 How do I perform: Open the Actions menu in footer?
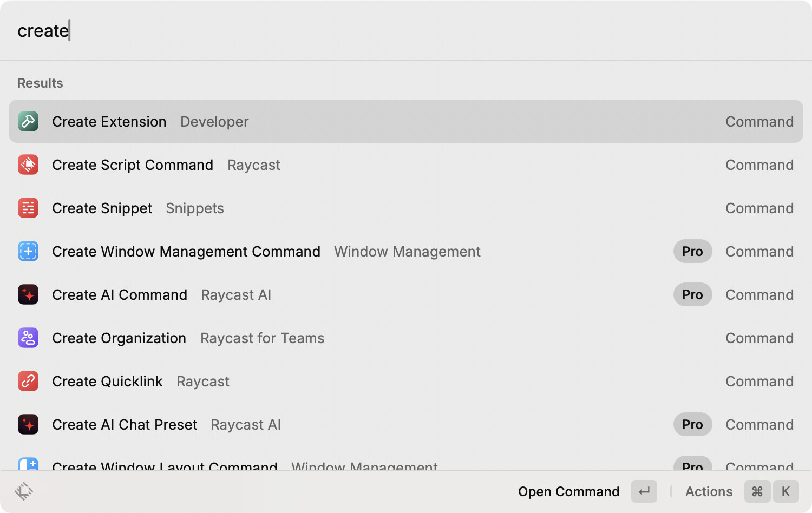742,491
